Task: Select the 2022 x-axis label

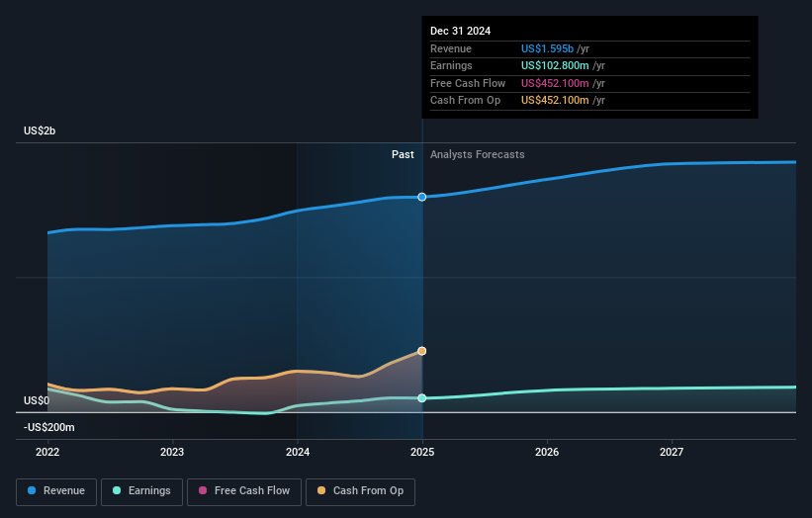Action: (47, 452)
